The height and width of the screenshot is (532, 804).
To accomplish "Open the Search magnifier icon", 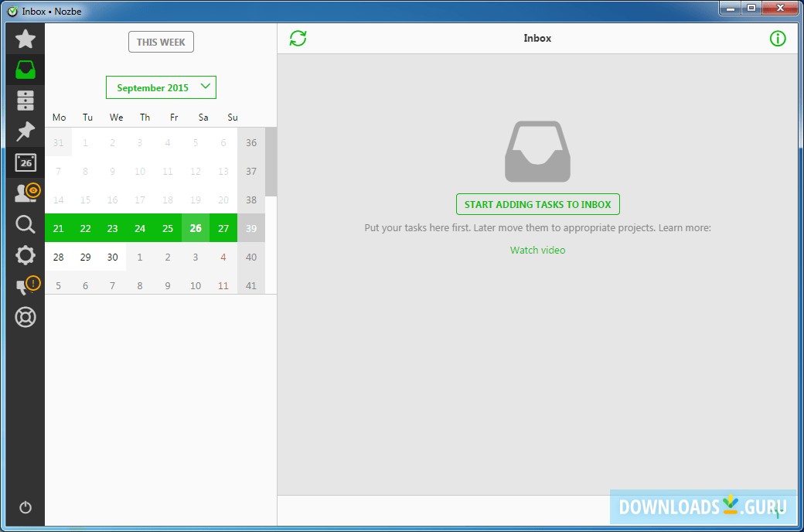I will (x=25, y=224).
